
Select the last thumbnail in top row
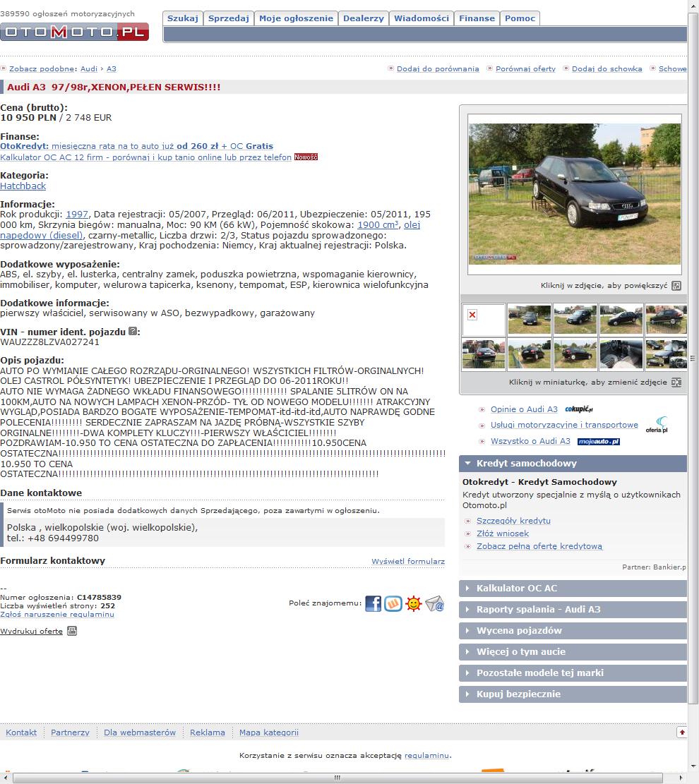[667, 320]
